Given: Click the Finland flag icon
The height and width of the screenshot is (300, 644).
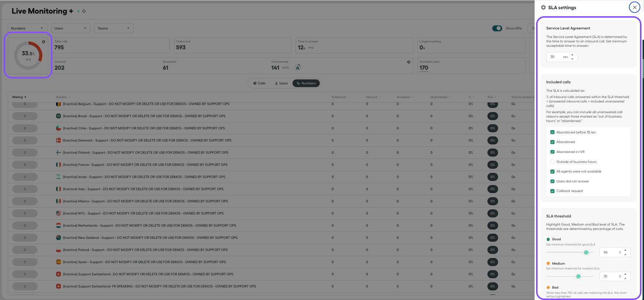Looking at the screenshot, I should click(58, 153).
